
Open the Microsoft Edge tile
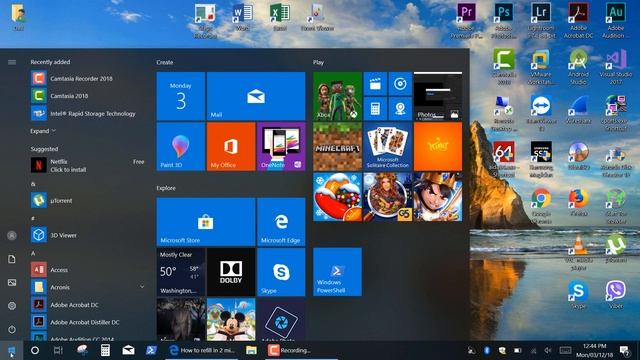(x=281, y=222)
